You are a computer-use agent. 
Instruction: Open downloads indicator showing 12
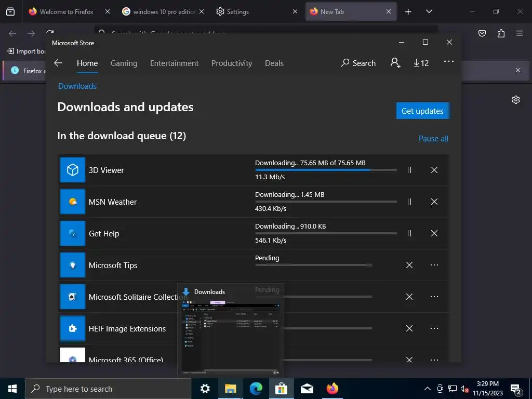click(x=421, y=63)
